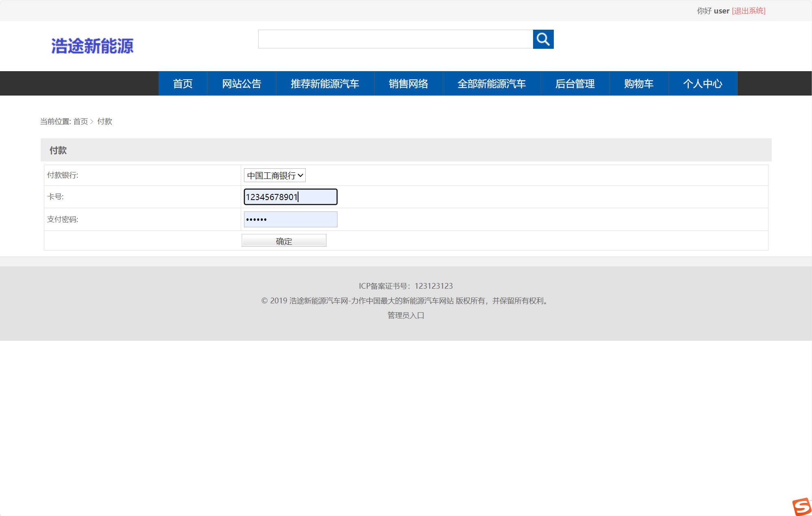This screenshot has height=516, width=812.
Task: Click the search magnifier icon
Action: [x=543, y=39]
